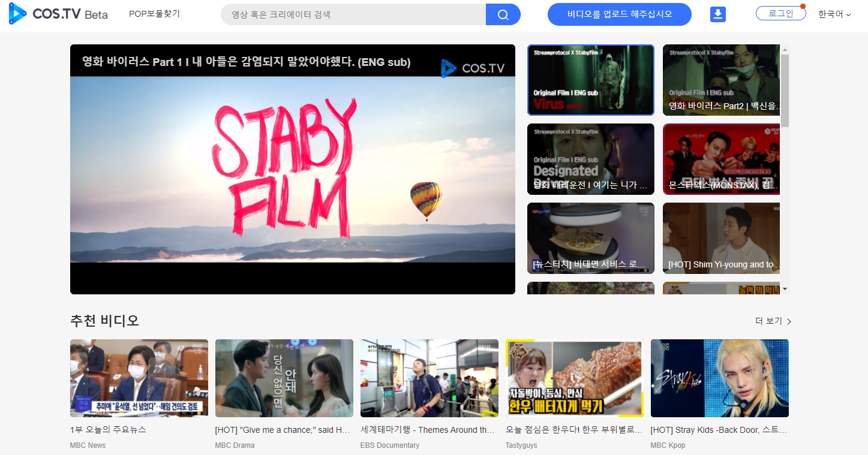Select the [뉴스터치] 비대면 서비스 thumbnail
Screen dimensions: 868x455
click(x=591, y=238)
